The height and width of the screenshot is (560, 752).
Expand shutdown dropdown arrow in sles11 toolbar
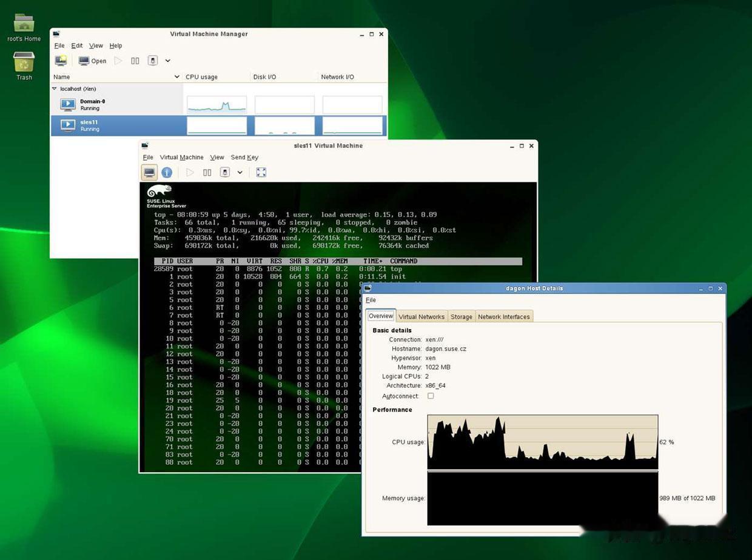(240, 172)
